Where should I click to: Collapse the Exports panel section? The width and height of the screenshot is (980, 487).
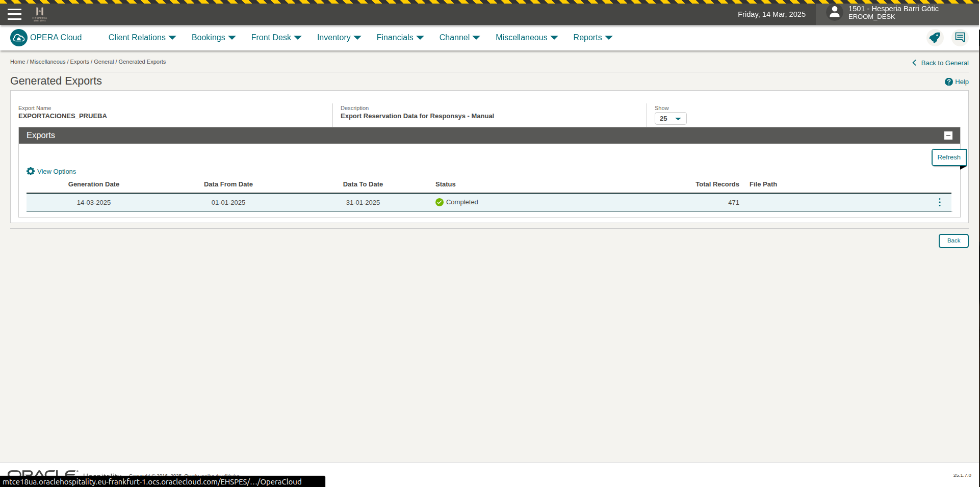click(x=948, y=136)
